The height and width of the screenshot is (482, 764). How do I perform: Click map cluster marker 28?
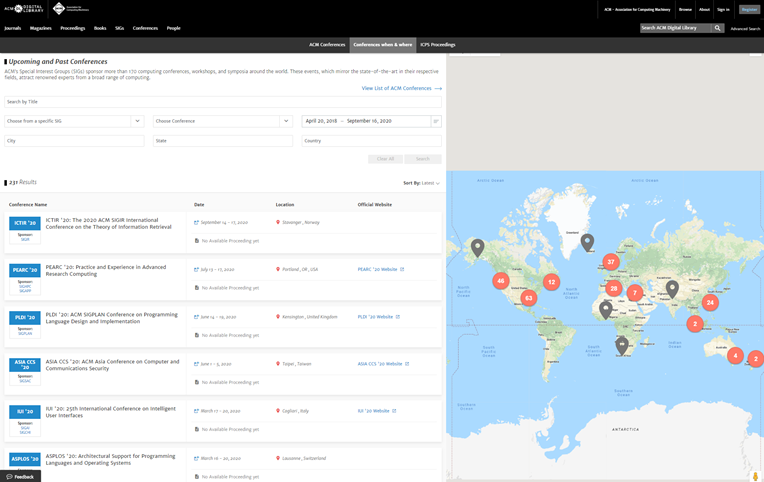point(614,289)
